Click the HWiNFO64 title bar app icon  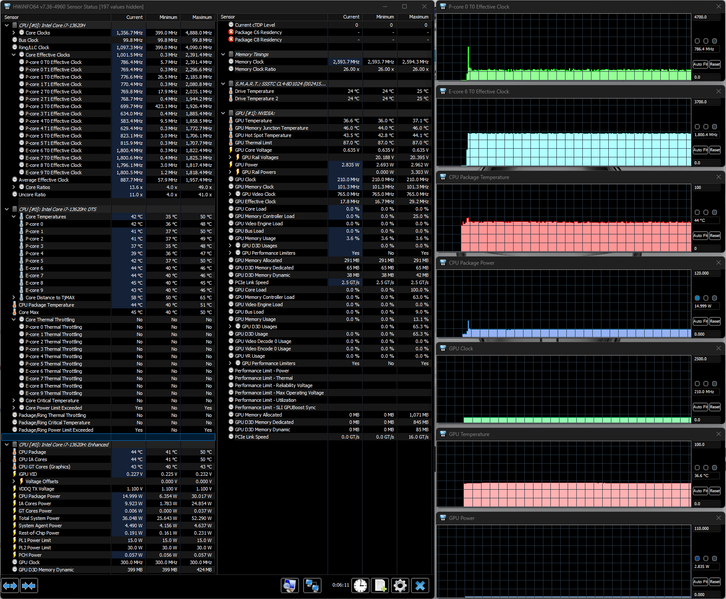pyautogui.click(x=7, y=6)
